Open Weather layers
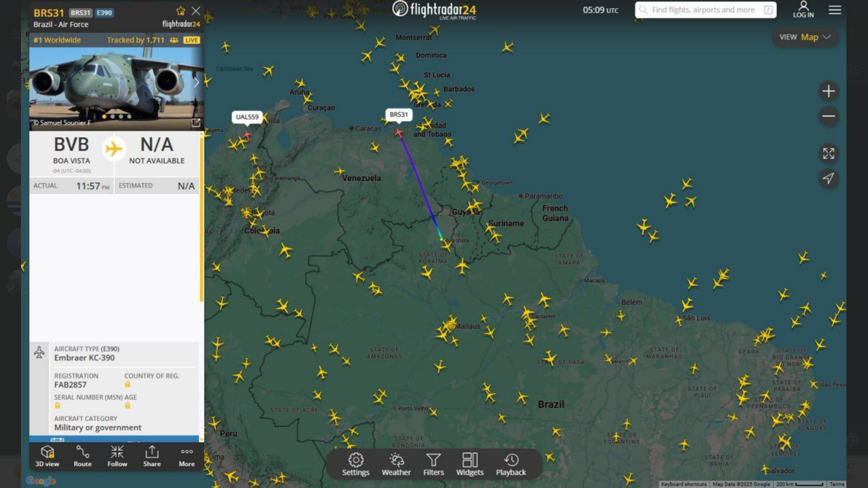This screenshot has width=868, height=488. click(x=396, y=465)
